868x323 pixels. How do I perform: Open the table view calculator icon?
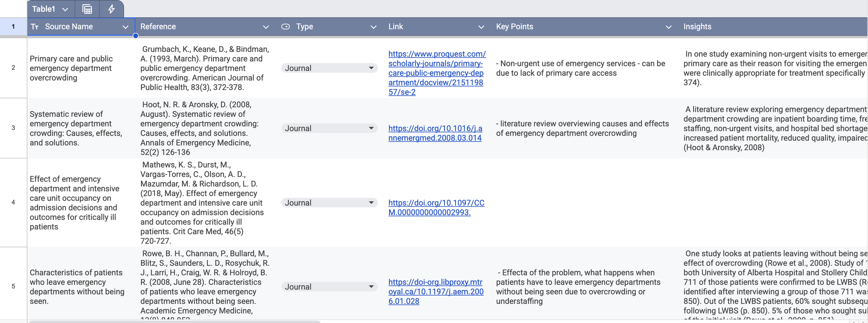87,9
